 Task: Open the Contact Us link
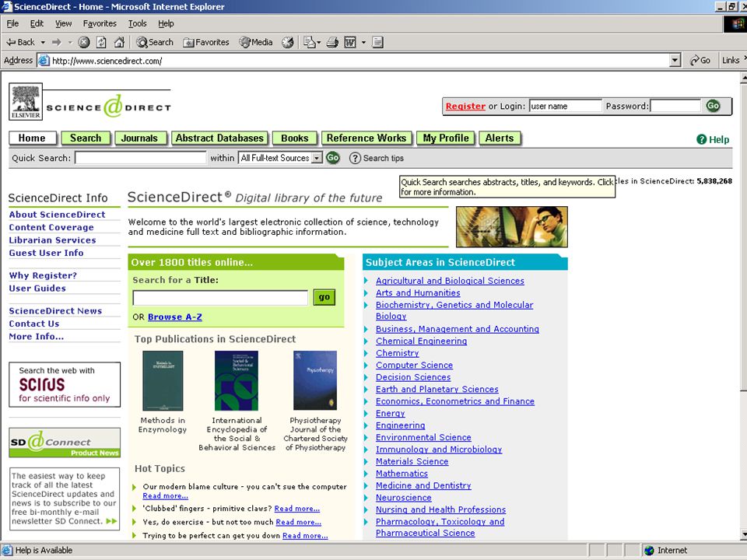pyautogui.click(x=34, y=324)
